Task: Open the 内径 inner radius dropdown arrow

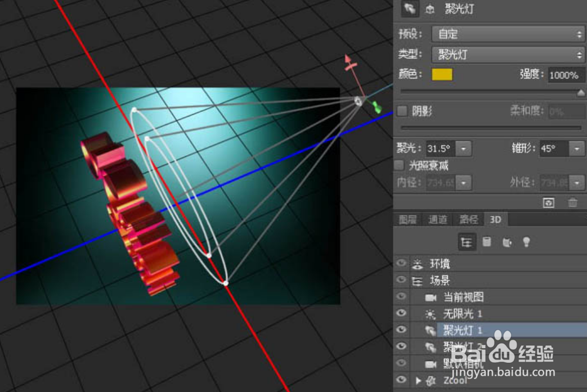Action: (463, 183)
